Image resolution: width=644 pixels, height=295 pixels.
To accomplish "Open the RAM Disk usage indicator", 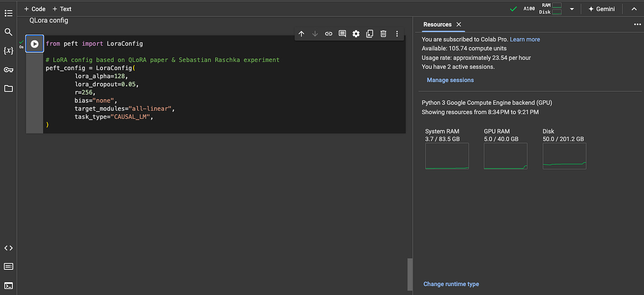I will (x=550, y=9).
